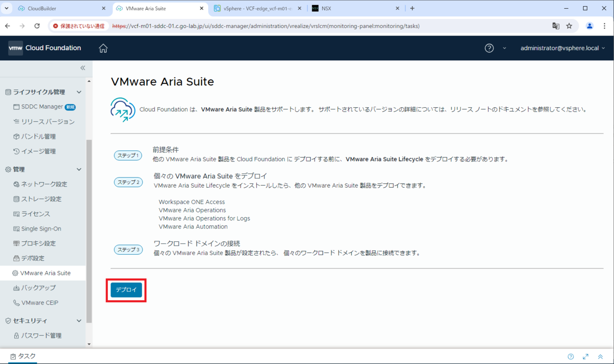Open ストレージ設定 in sidebar
The width and height of the screenshot is (614, 364).
click(x=37, y=199)
